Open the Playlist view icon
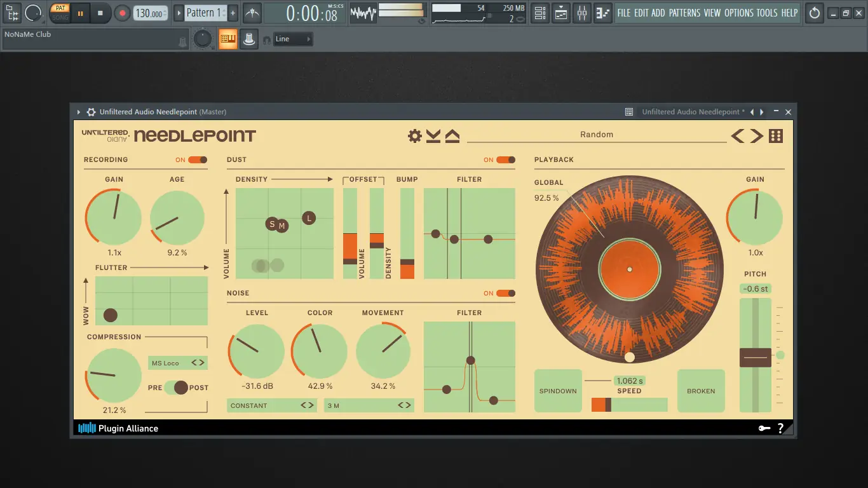Image resolution: width=868 pixels, height=488 pixels. [x=560, y=13]
